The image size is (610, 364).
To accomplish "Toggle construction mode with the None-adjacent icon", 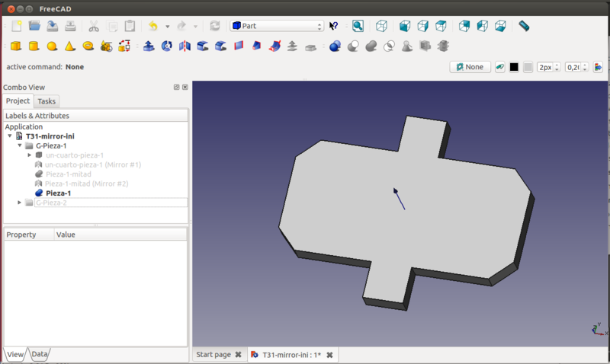I will 500,67.
